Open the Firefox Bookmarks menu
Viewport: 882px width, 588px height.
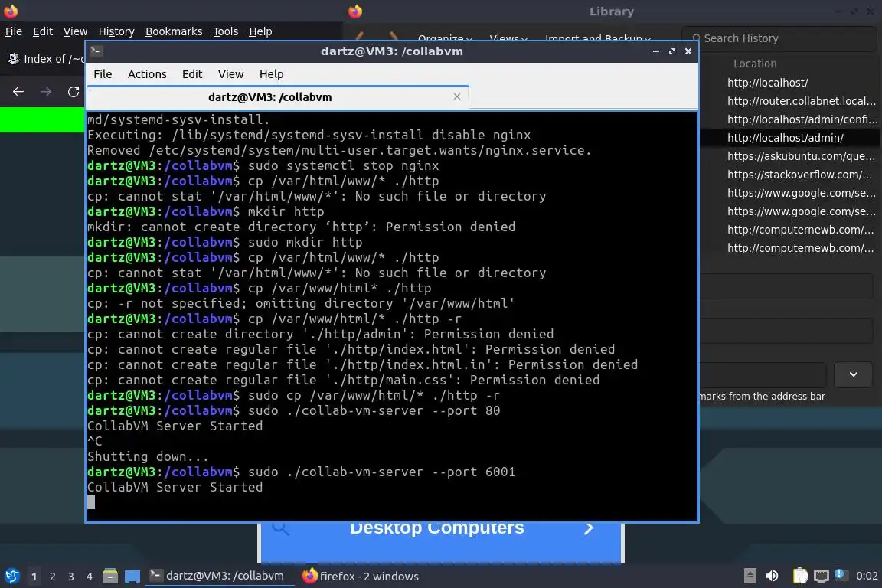pyautogui.click(x=174, y=31)
